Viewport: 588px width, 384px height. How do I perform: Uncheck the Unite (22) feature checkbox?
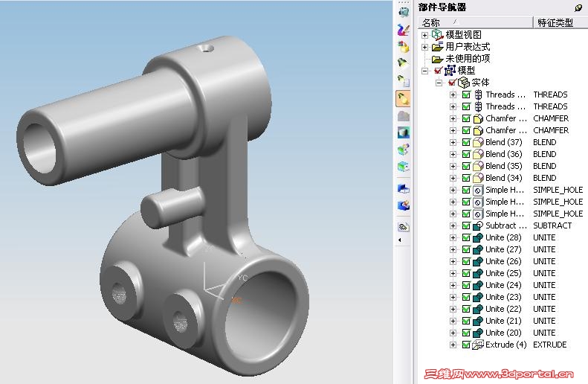(466, 309)
